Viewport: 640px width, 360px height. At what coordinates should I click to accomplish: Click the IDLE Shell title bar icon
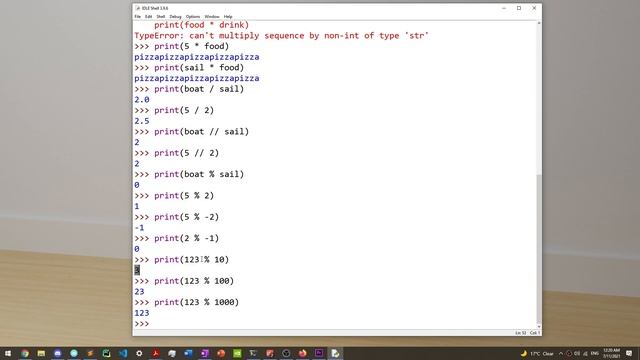point(138,8)
